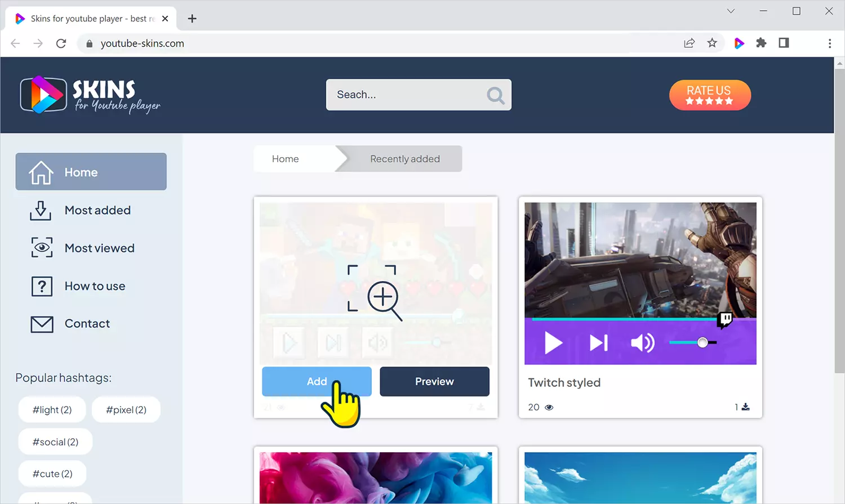Screen dimensions: 845x504
Task: Expand the tab search chevron
Action: tap(731, 11)
